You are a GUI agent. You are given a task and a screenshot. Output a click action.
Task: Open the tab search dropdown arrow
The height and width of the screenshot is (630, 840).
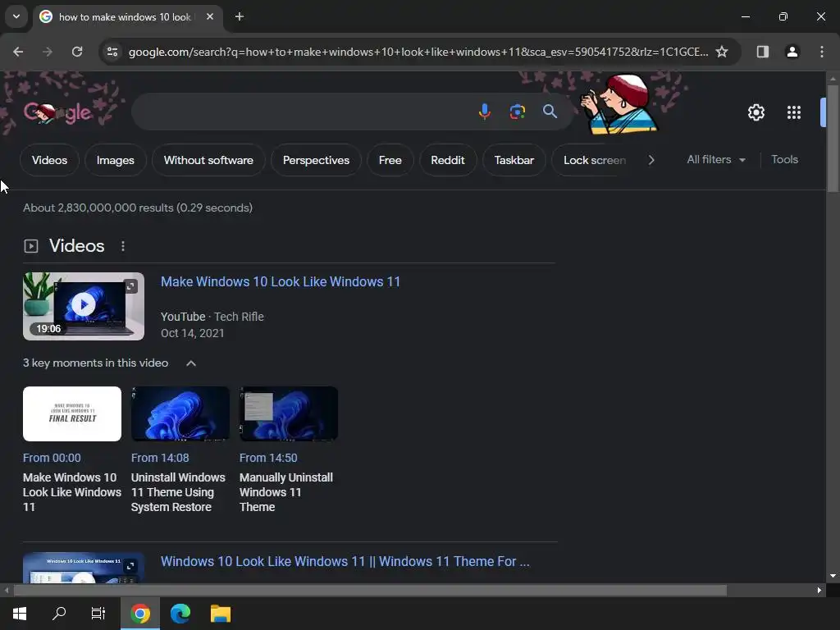16,16
